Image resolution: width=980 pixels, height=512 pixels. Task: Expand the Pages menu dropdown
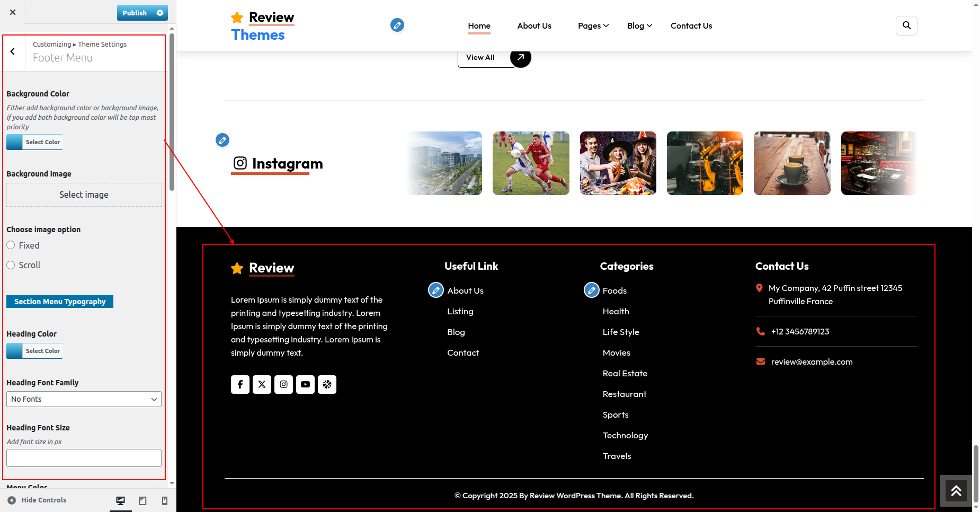click(x=593, y=26)
